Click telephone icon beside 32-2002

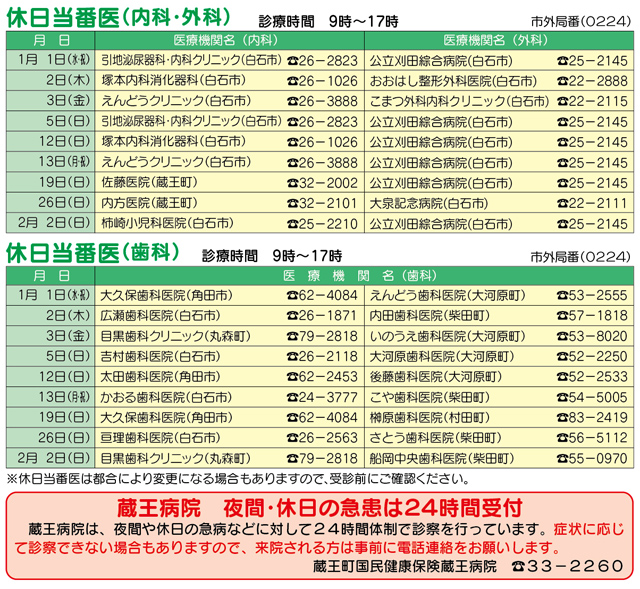(292, 184)
